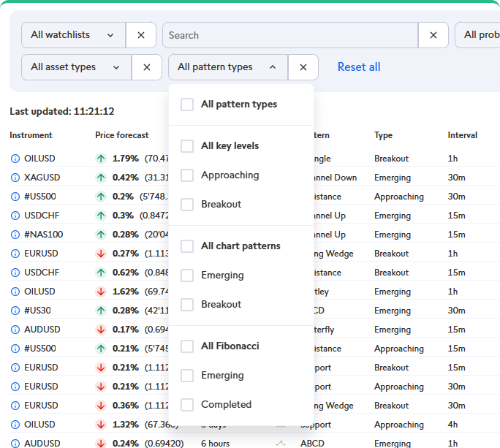Image resolution: width=500 pixels, height=448 pixels.
Task: Click 1.79% forecast value for OILUSD
Action: pyautogui.click(x=126, y=159)
